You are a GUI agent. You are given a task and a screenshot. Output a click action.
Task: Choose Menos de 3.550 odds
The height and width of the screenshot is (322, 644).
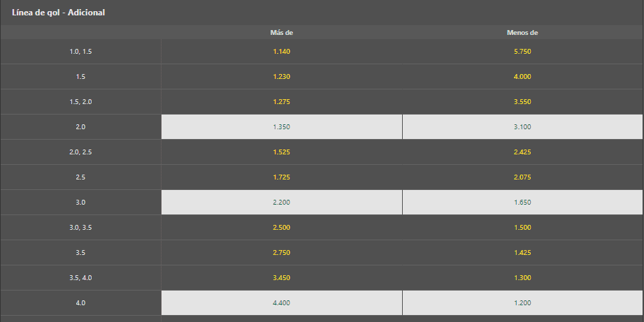(x=522, y=102)
